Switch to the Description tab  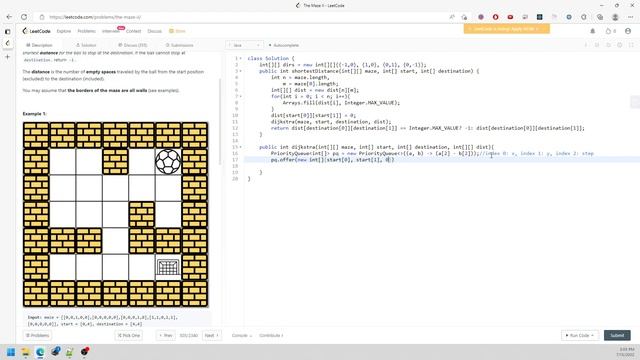pyautogui.click(x=39, y=45)
